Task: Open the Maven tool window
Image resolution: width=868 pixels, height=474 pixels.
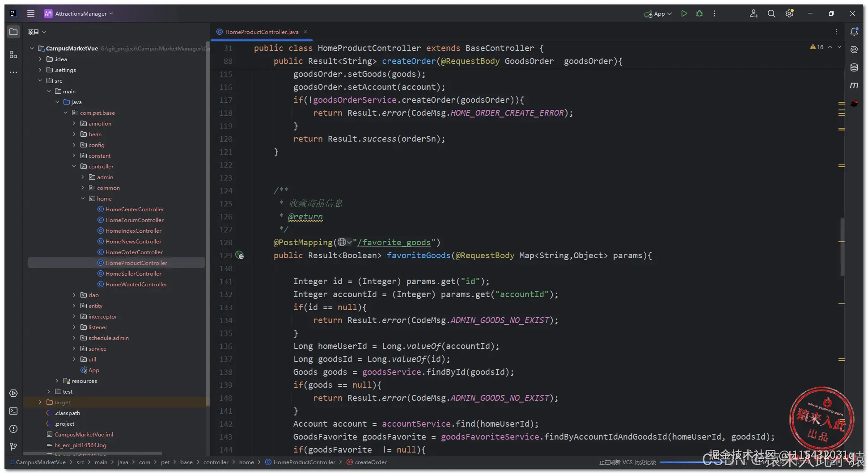Action: (854, 85)
